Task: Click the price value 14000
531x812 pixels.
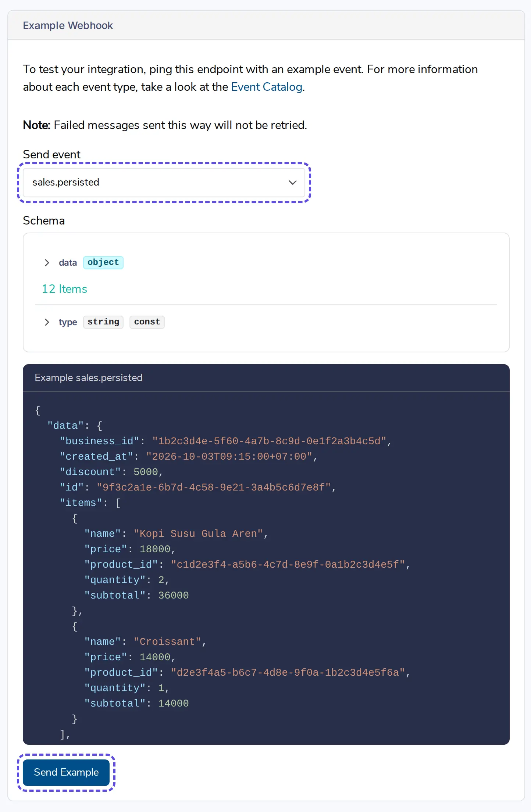Action: pyautogui.click(x=155, y=657)
